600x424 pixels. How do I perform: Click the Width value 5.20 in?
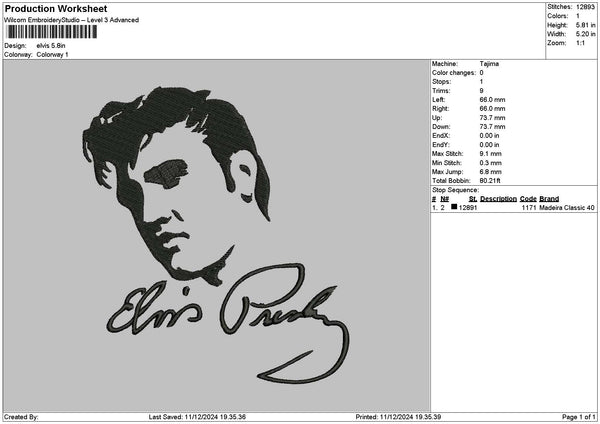[x=585, y=34]
